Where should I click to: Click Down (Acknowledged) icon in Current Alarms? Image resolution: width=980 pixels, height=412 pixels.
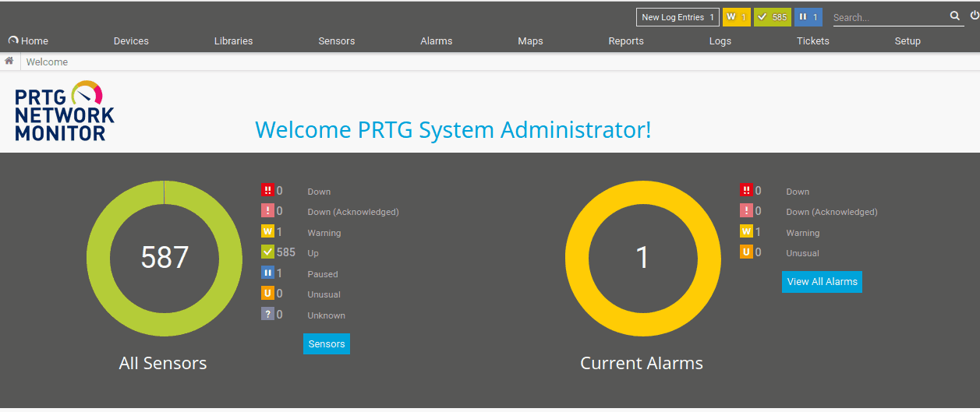click(746, 211)
